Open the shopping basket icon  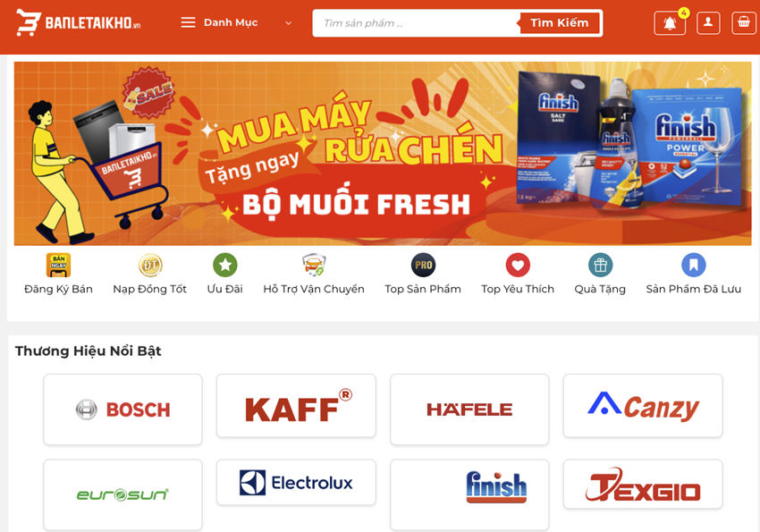(x=744, y=22)
